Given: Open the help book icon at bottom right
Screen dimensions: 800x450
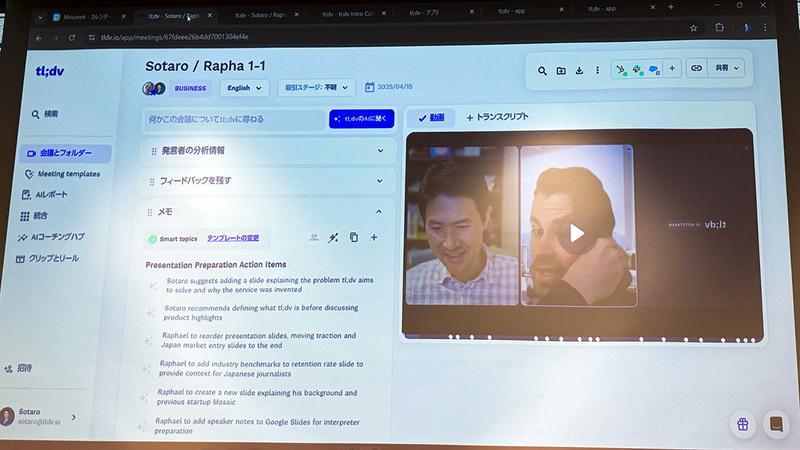Looking at the screenshot, I should click(776, 423).
